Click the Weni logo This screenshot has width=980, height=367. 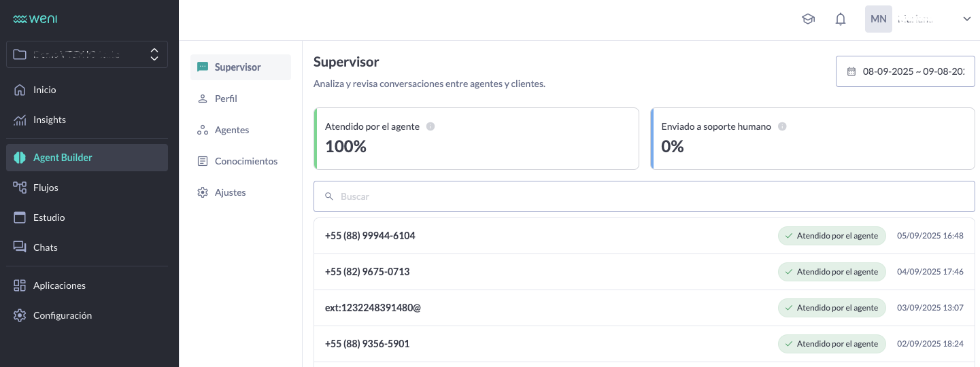pyautogui.click(x=35, y=19)
